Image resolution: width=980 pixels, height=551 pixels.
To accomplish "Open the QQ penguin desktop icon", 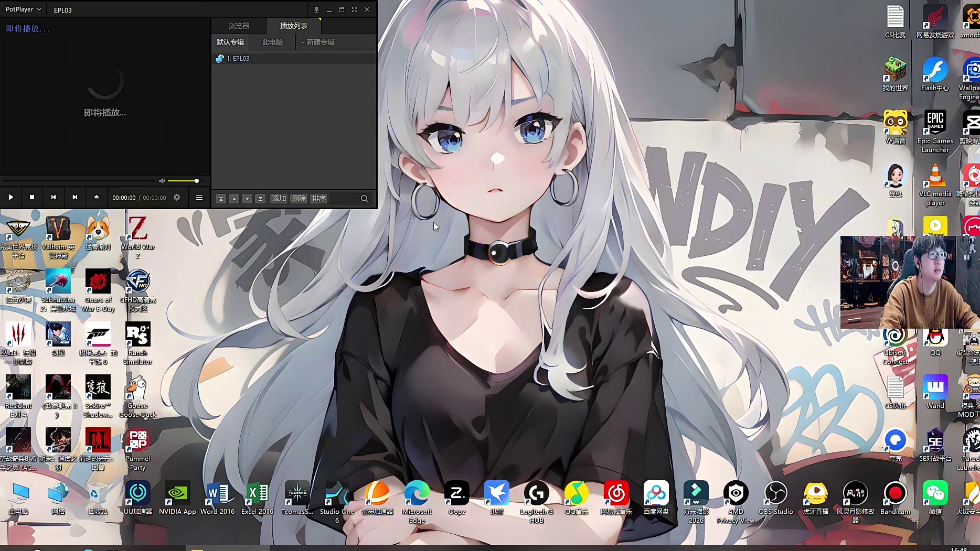I will pyautogui.click(x=935, y=343).
